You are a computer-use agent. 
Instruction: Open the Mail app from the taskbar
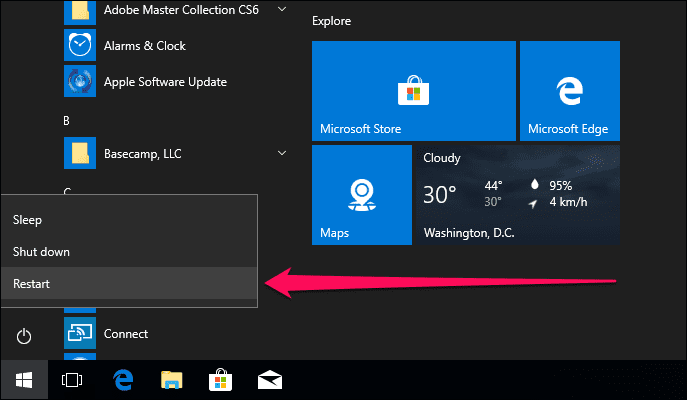(269, 380)
